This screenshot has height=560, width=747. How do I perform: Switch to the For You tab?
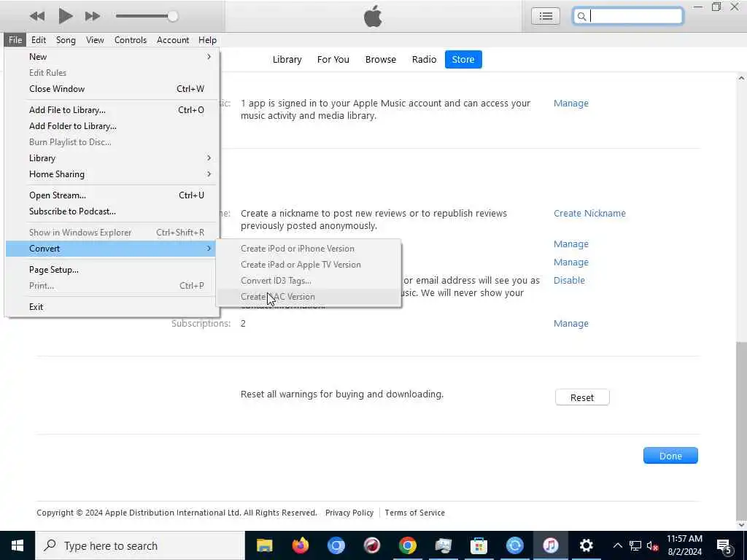(333, 60)
